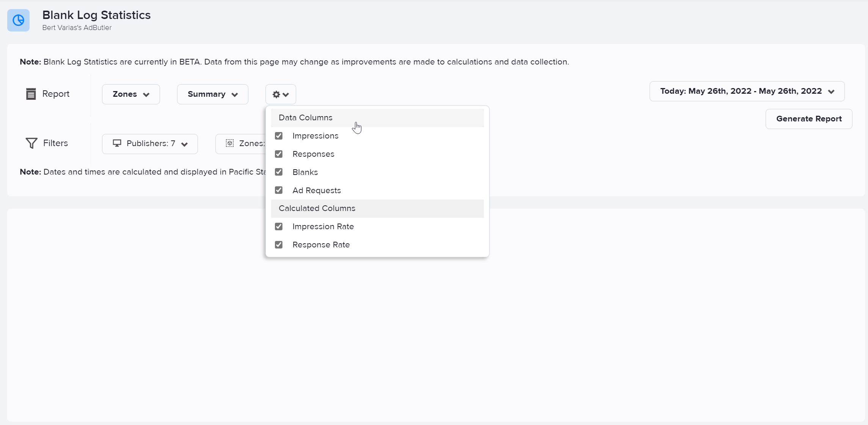The height and width of the screenshot is (425, 868).
Task: Click the Zones filter target icon
Action: click(x=230, y=143)
